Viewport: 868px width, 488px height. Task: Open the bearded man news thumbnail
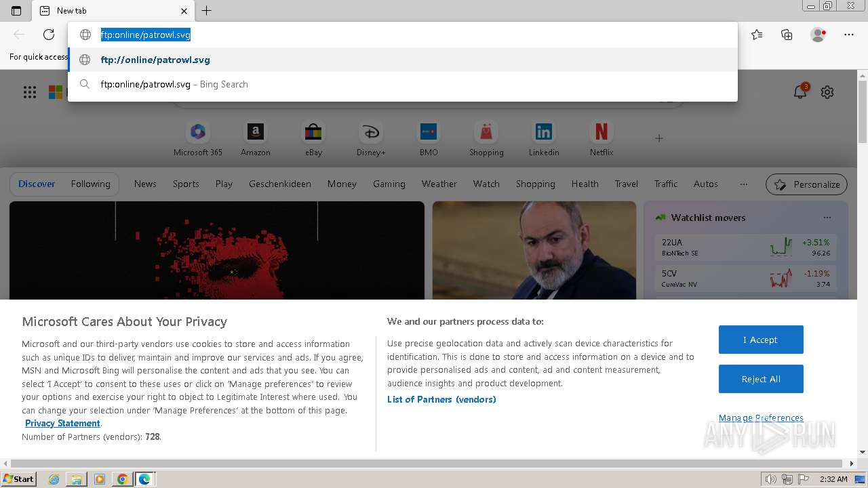(x=534, y=250)
